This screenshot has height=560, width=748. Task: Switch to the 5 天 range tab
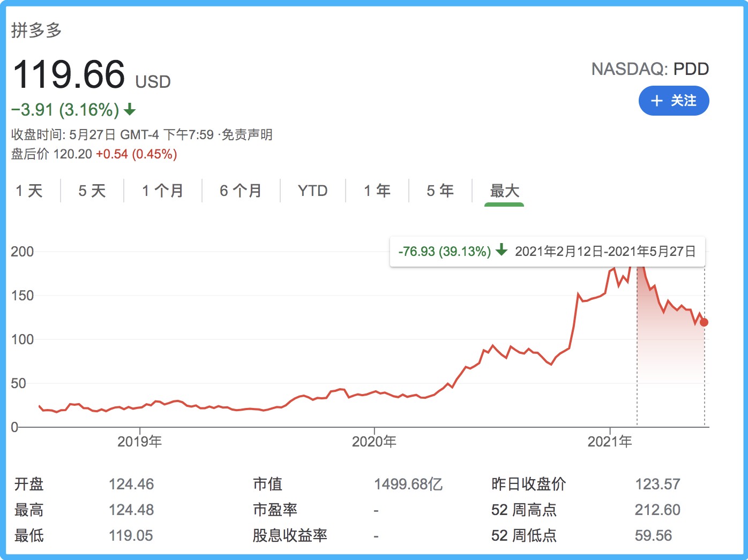click(92, 191)
